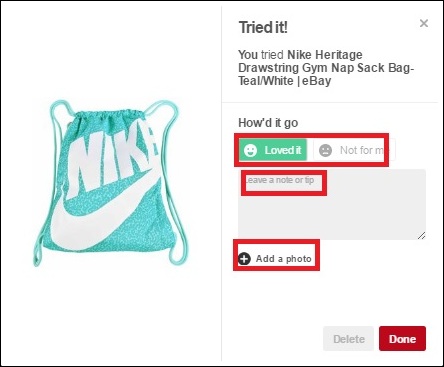Click the How'd it go label

click(268, 123)
